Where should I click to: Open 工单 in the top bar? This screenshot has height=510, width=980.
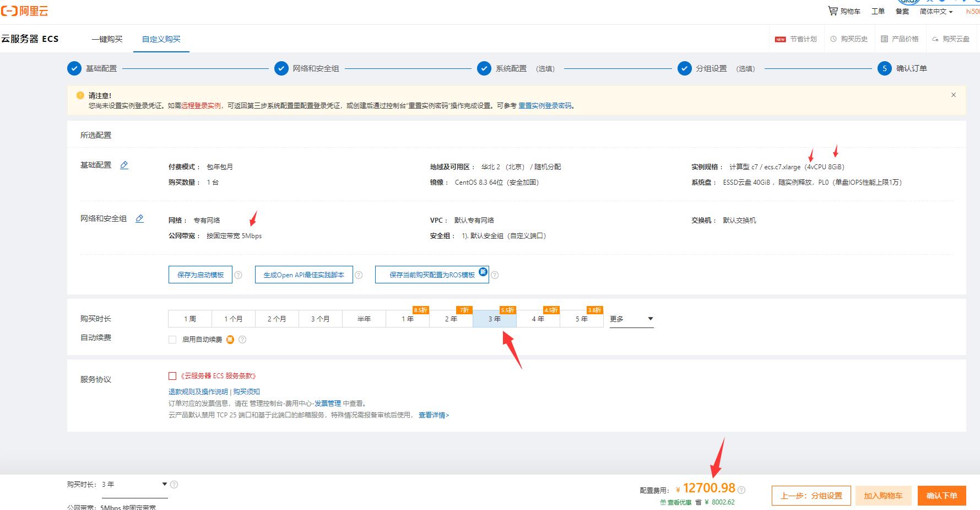coord(878,11)
